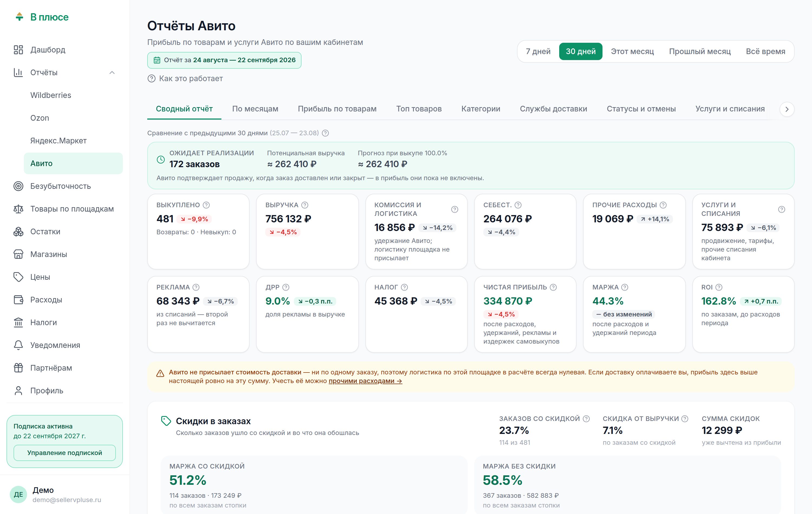This screenshot has width=812, height=514.
Task: Click the Остатки boxes icon
Action: [x=18, y=232]
